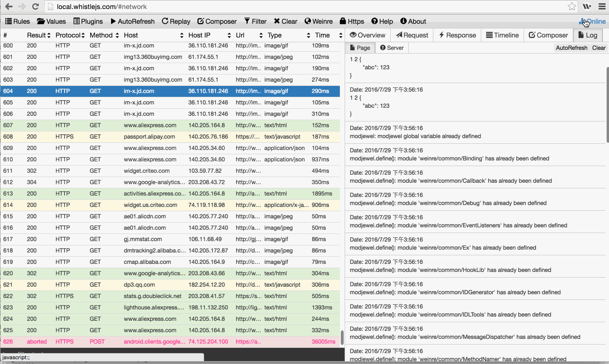The width and height of the screenshot is (609, 364).
Task: Sort by Result column arrows
Action: 49,35
